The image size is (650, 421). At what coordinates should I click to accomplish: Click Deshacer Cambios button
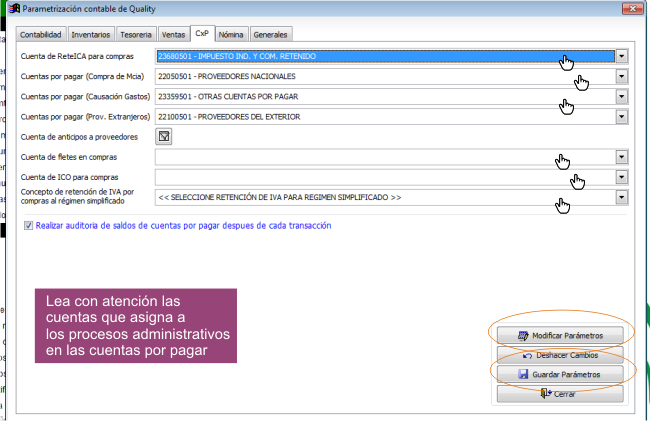560,355
